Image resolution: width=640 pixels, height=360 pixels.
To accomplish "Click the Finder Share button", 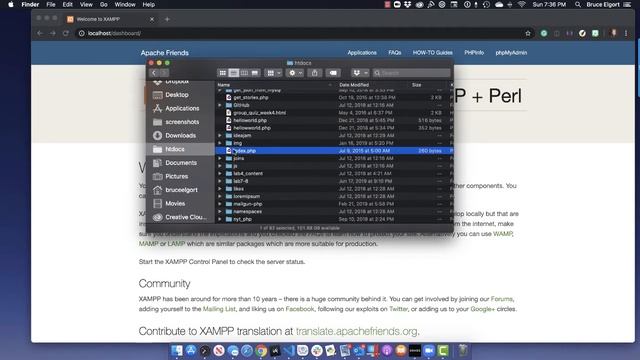I will tap(315, 73).
